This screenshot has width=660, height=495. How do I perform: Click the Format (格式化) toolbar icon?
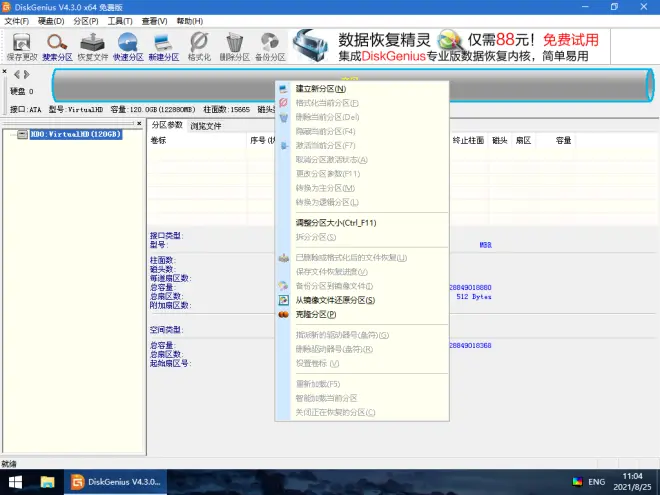199,47
